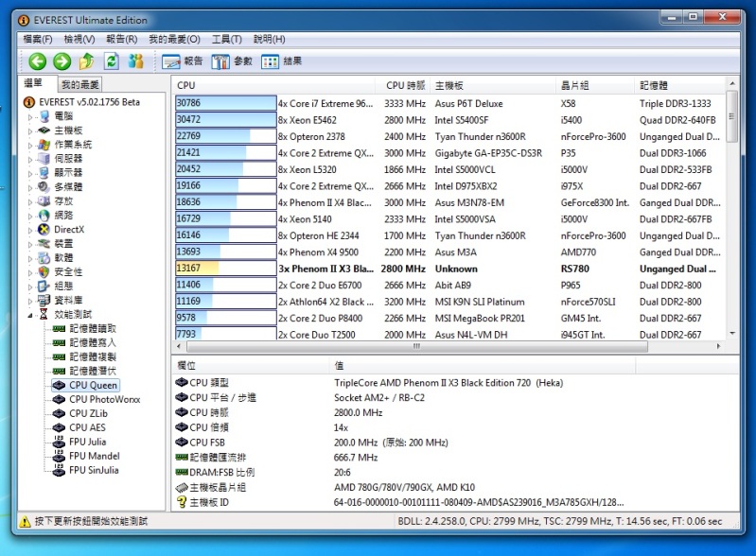Screen dimensions: 756x556
Task: Click the Refresh toolbar icon
Action: click(x=112, y=61)
